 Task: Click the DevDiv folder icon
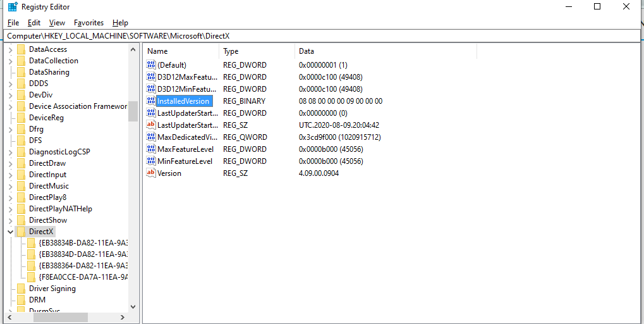tap(21, 95)
